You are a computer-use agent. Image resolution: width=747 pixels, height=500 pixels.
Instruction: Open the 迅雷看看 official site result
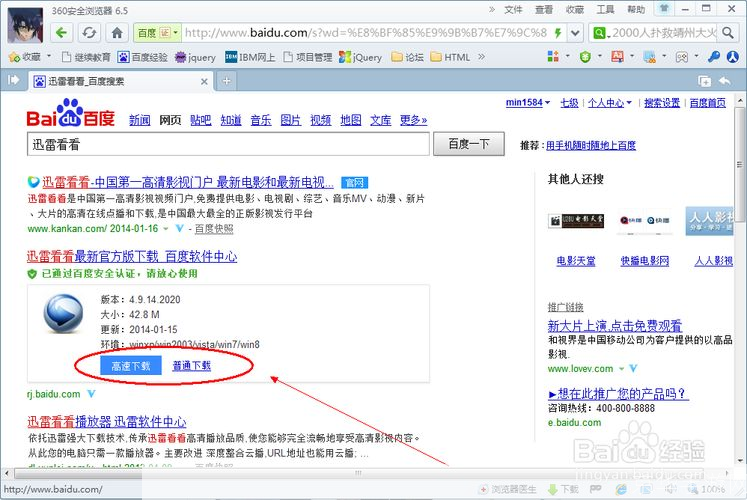click(188, 182)
